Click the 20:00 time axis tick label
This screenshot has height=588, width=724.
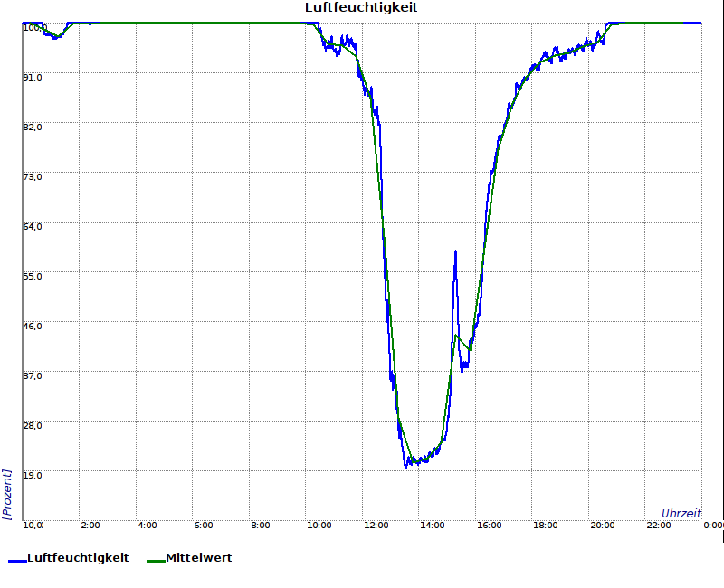point(603,526)
